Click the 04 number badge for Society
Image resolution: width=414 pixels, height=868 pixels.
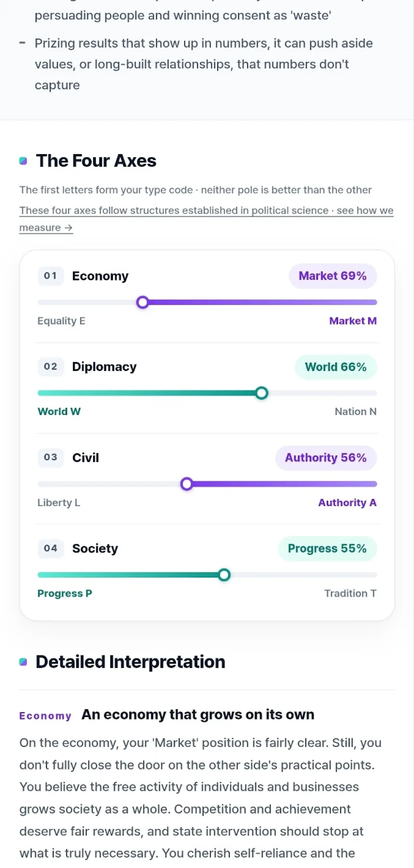tap(50, 548)
